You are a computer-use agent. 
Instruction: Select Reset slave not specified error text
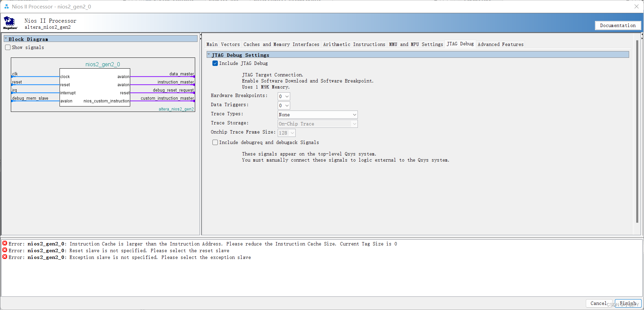point(149,251)
